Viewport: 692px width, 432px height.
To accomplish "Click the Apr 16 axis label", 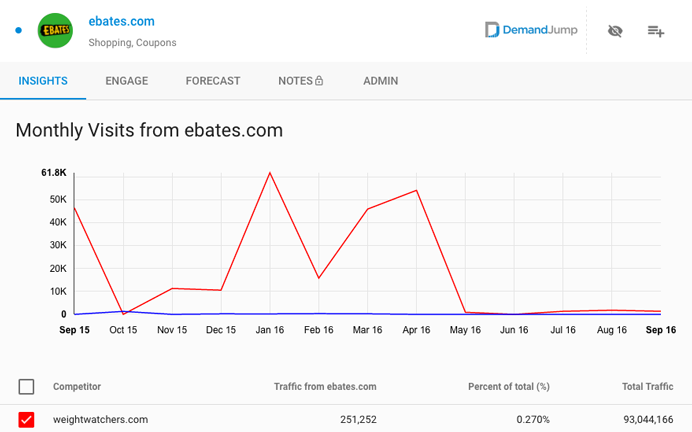I will [x=416, y=330].
